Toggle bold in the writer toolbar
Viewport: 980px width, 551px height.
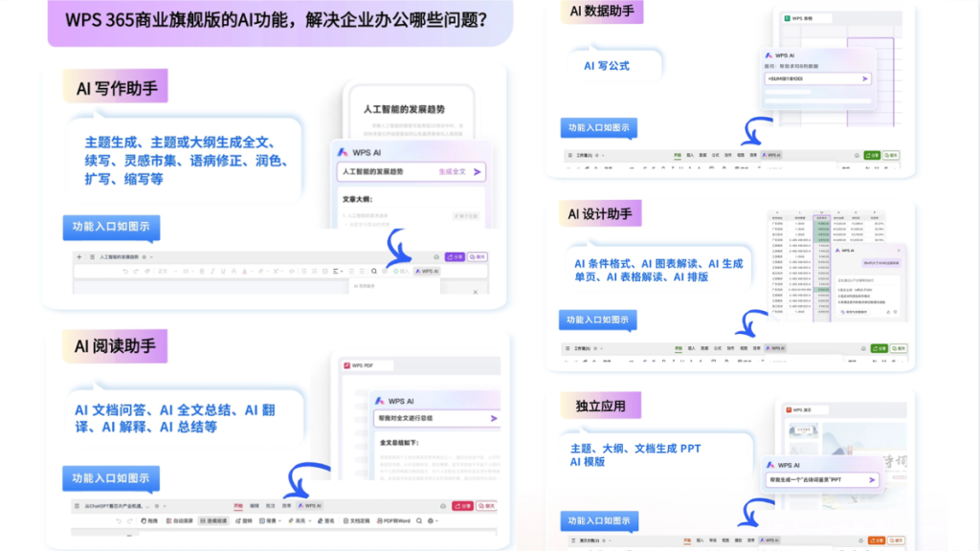tap(202, 271)
